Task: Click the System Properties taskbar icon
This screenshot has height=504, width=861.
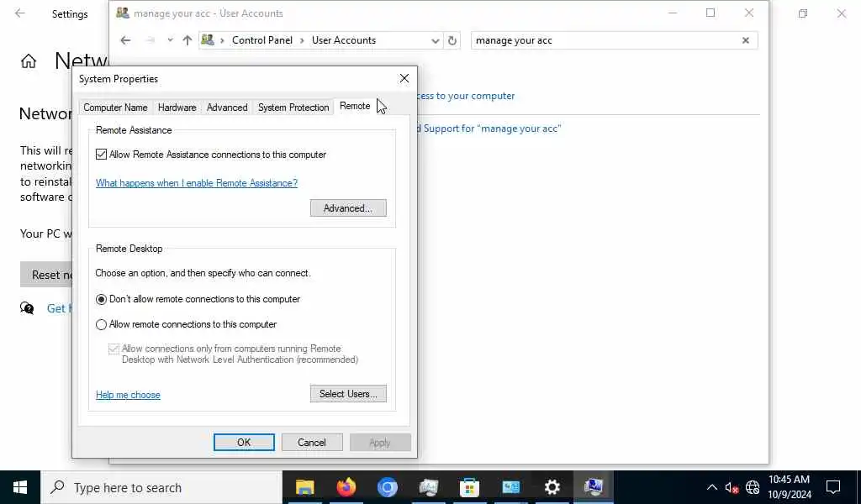Action: 593,487
